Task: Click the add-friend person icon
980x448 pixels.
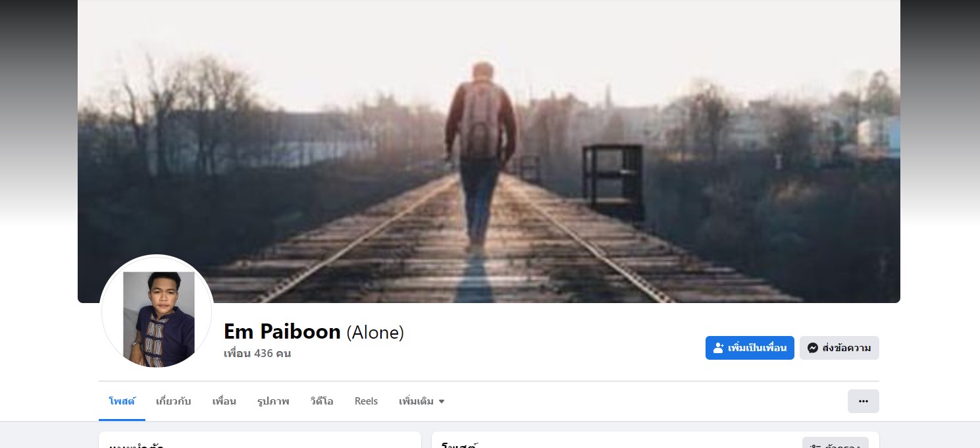Action: coord(719,348)
